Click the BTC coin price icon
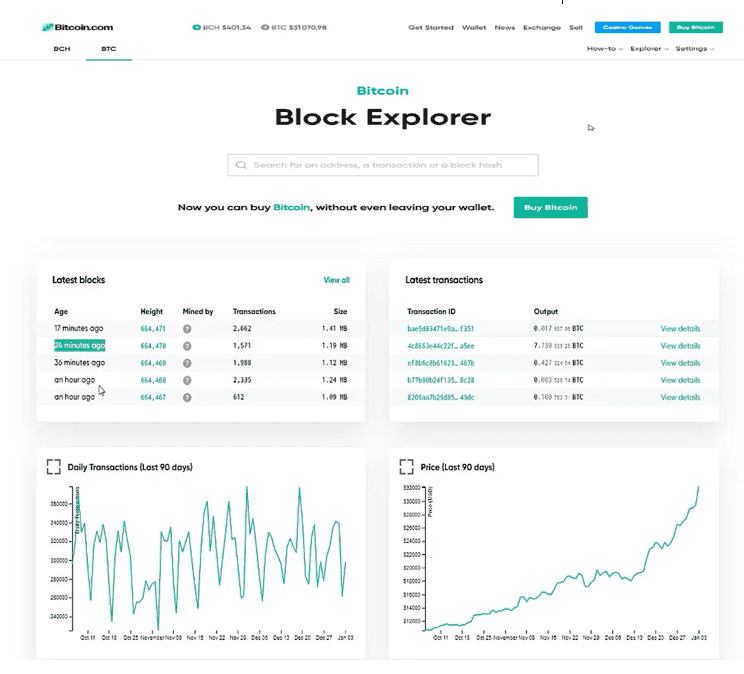744x674 pixels. pyautogui.click(x=265, y=28)
